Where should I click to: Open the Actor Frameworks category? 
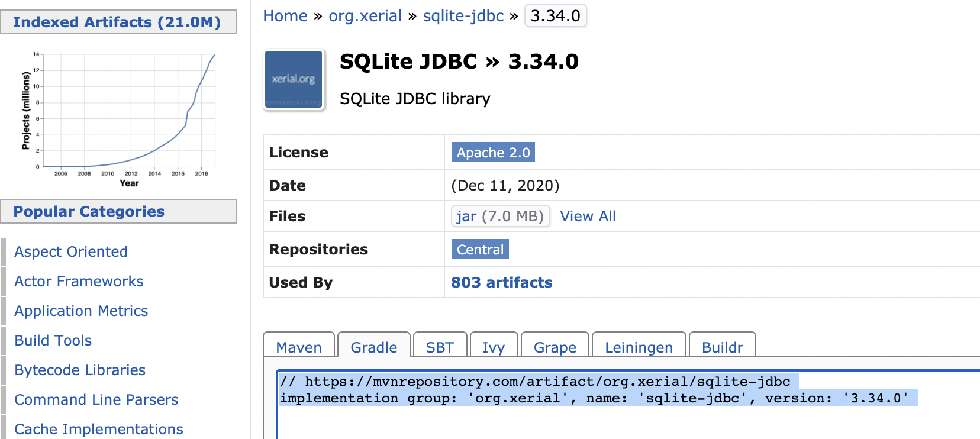point(79,281)
